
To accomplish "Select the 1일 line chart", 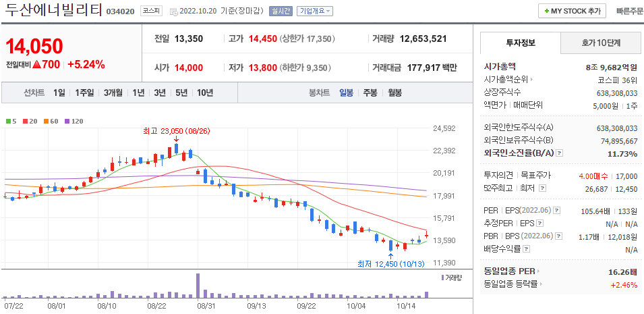I will click(59, 93).
